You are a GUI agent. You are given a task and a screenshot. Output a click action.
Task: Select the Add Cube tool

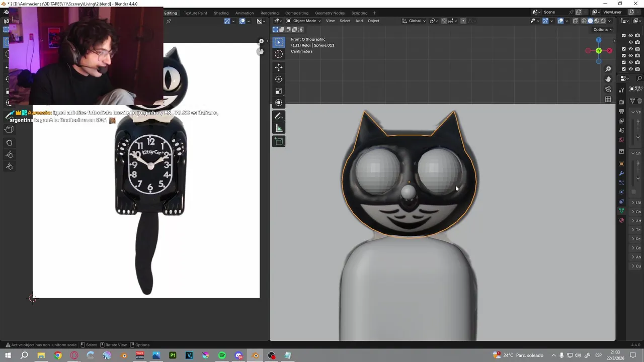pyautogui.click(x=279, y=141)
